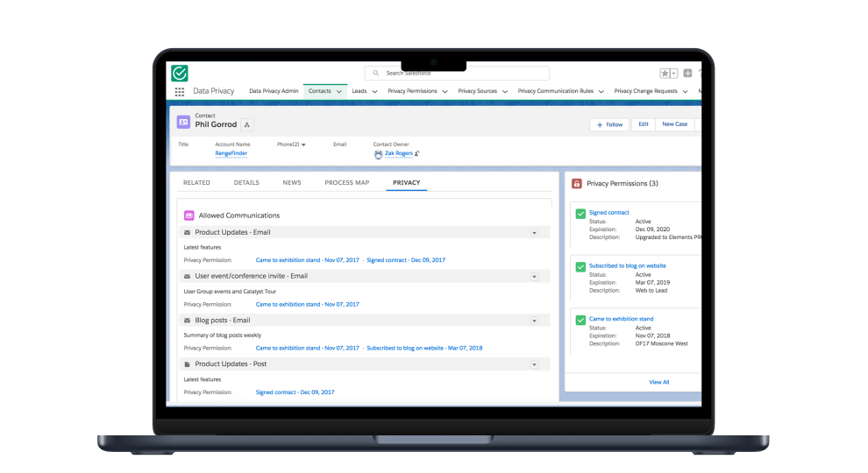Viewport: 868px width, 473px height.
Task: Click the Search Salesforce field
Action: [x=457, y=74]
